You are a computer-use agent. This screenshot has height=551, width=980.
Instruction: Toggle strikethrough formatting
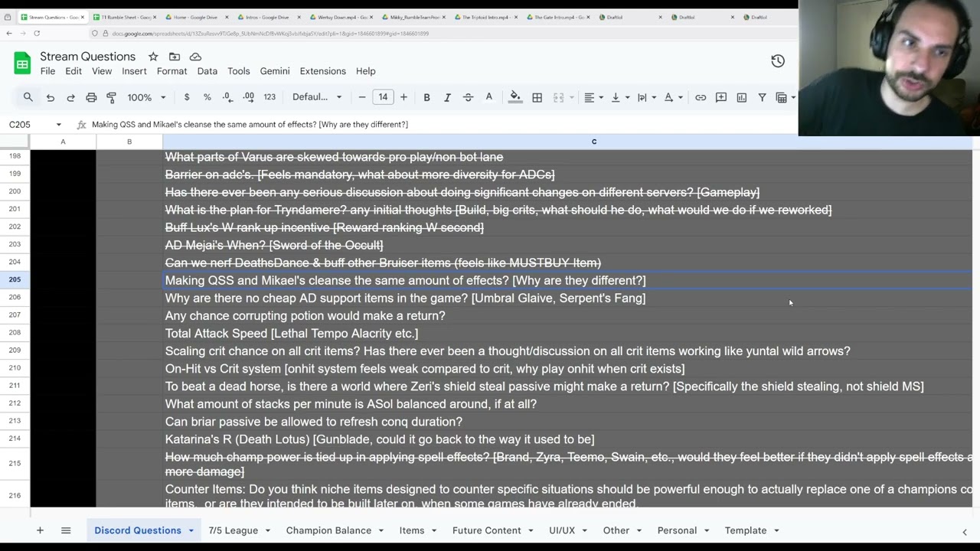tap(468, 97)
